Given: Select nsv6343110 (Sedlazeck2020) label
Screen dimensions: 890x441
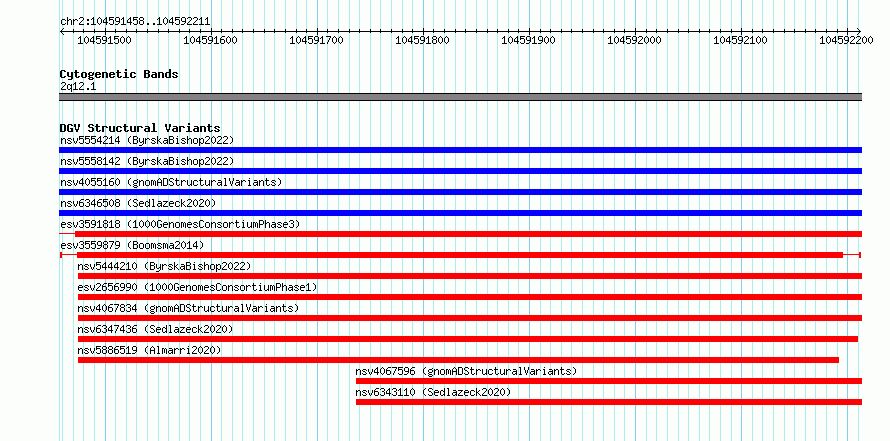Looking at the screenshot, I should pyautogui.click(x=433, y=392).
